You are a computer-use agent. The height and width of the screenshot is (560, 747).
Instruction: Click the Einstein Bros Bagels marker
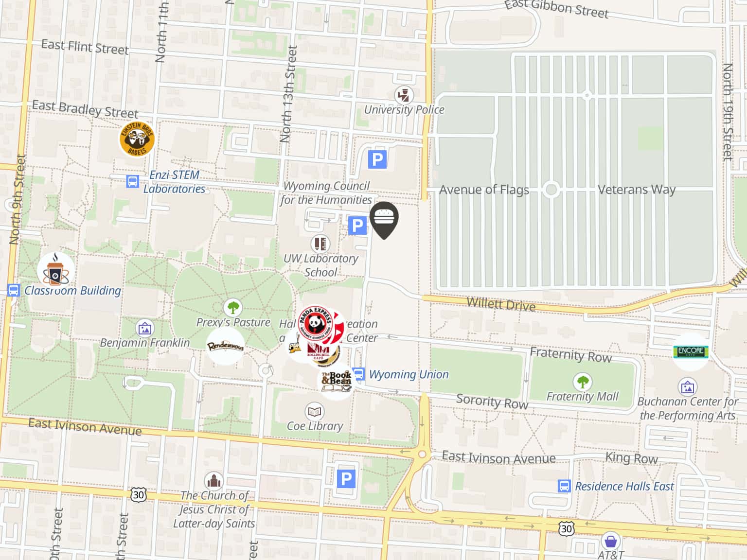(x=137, y=140)
